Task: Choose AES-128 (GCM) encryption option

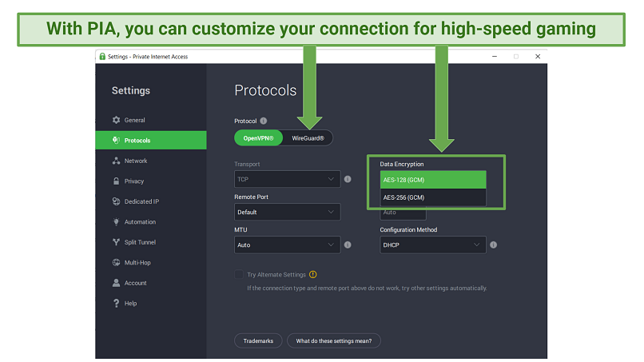Action: [x=433, y=180]
